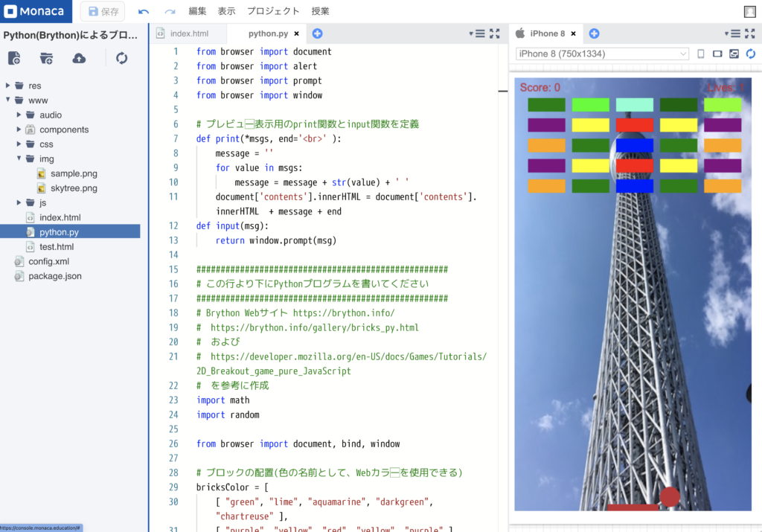Refresh the project file tree
Viewport: 762px width, 532px height.
pyautogui.click(x=121, y=58)
